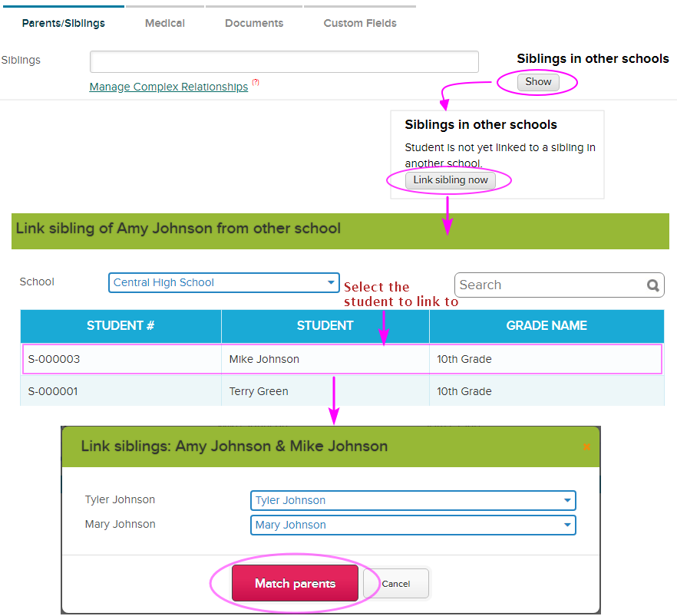Click the STUDENT # column header
Screen dimensions: 677x616
tap(121, 326)
